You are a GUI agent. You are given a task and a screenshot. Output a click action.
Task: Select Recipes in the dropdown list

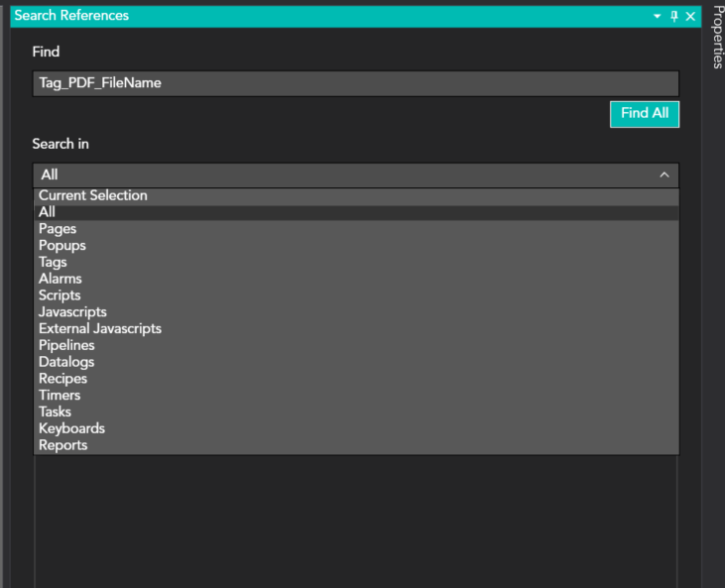click(x=62, y=379)
